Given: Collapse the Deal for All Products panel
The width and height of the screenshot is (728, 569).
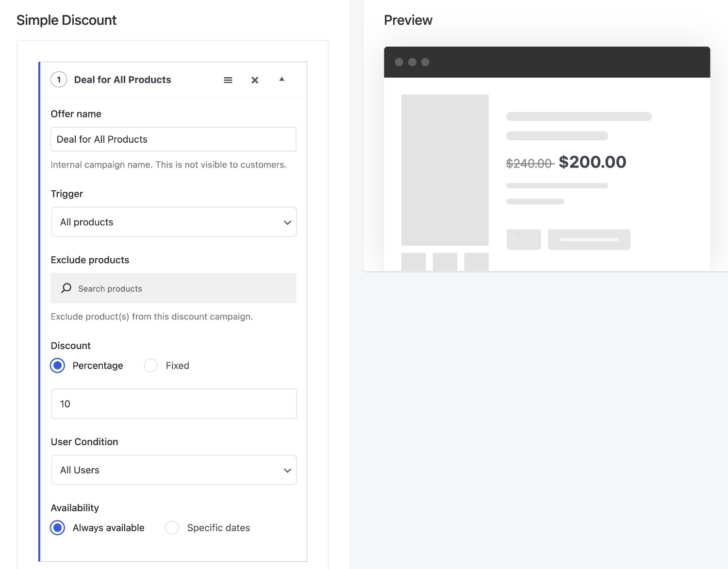Looking at the screenshot, I should (281, 79).
